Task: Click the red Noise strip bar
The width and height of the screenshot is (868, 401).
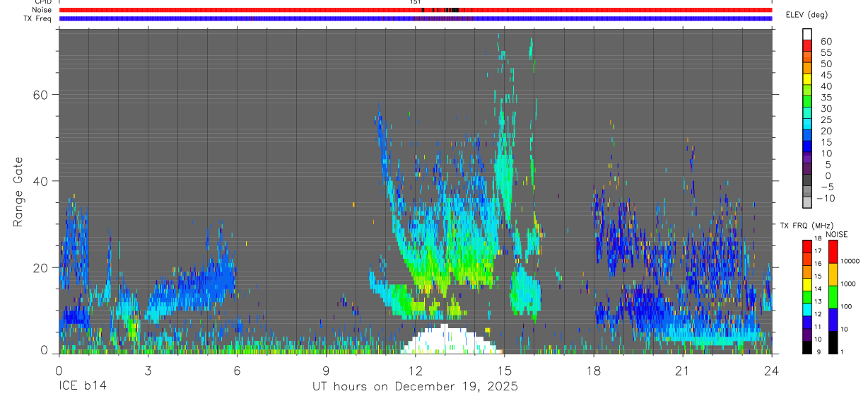Action: (x=415, y=10)
